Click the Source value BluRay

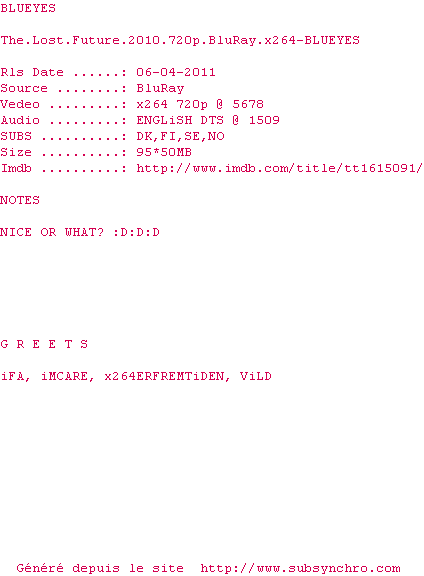(x=160, y=88)
